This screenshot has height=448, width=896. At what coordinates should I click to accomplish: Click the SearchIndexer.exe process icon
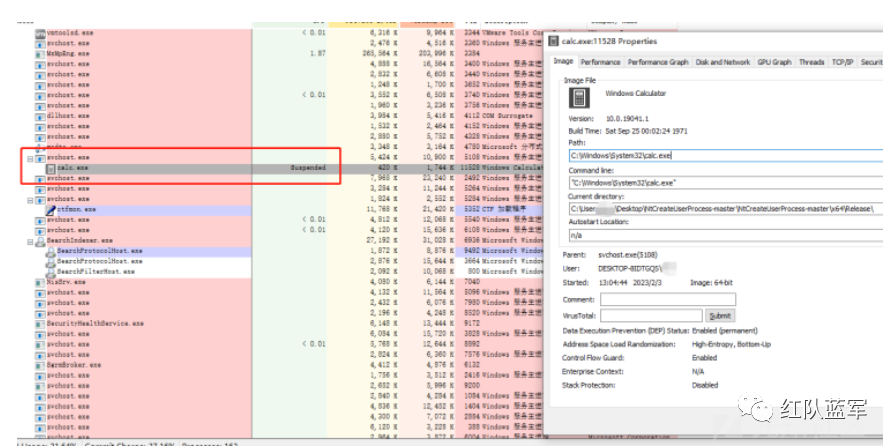point(40,241)
